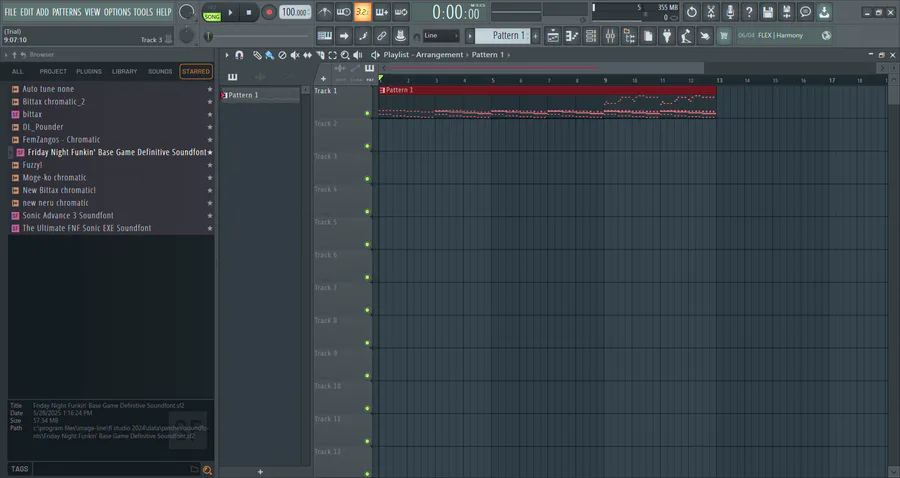The height and width of the screenshot is (478, 900).
Task: Add a new pattern with plus button
Action: click(536, 36)
